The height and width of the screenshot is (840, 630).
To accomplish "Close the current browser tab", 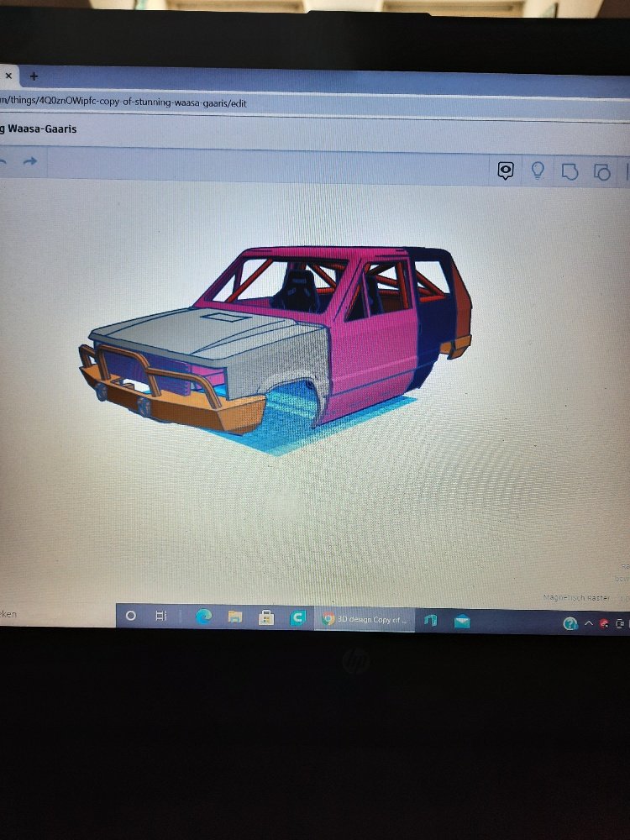I will tap(9, 76).
